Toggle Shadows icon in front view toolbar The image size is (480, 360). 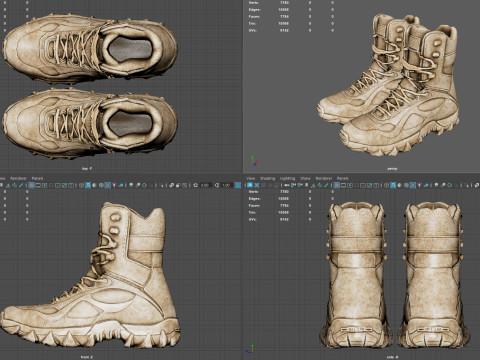pyautogui.click(x=121, y=185)
